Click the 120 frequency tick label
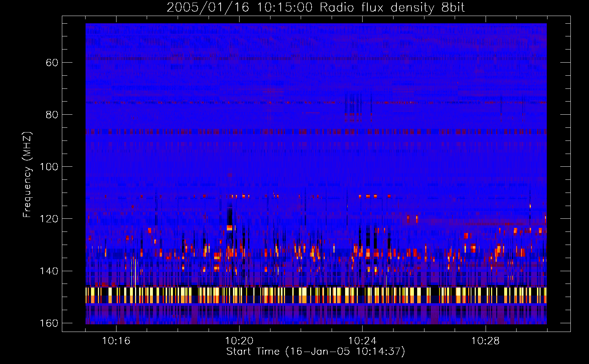This screenshot has height=364, width=589. click(x=49, y=219)
